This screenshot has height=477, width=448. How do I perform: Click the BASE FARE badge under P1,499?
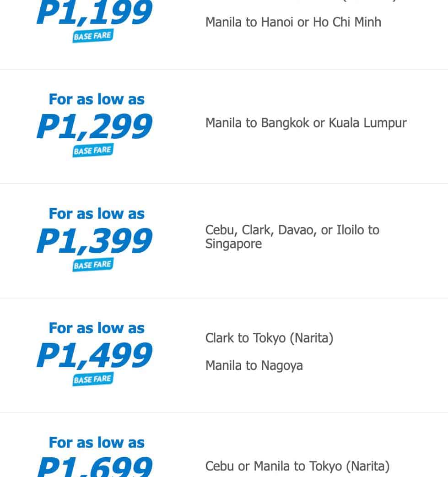coord(92,379)
